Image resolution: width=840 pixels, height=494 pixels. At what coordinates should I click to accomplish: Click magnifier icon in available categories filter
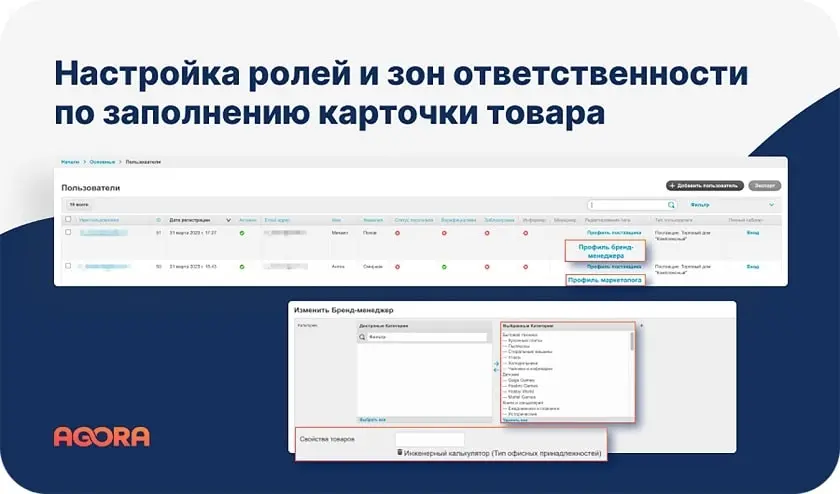click(362, 337)
